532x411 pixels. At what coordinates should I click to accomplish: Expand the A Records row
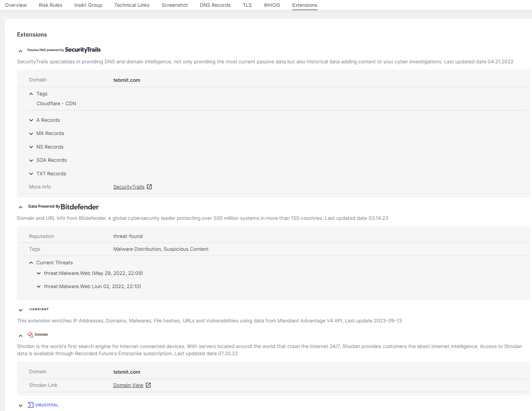[31, 120]
